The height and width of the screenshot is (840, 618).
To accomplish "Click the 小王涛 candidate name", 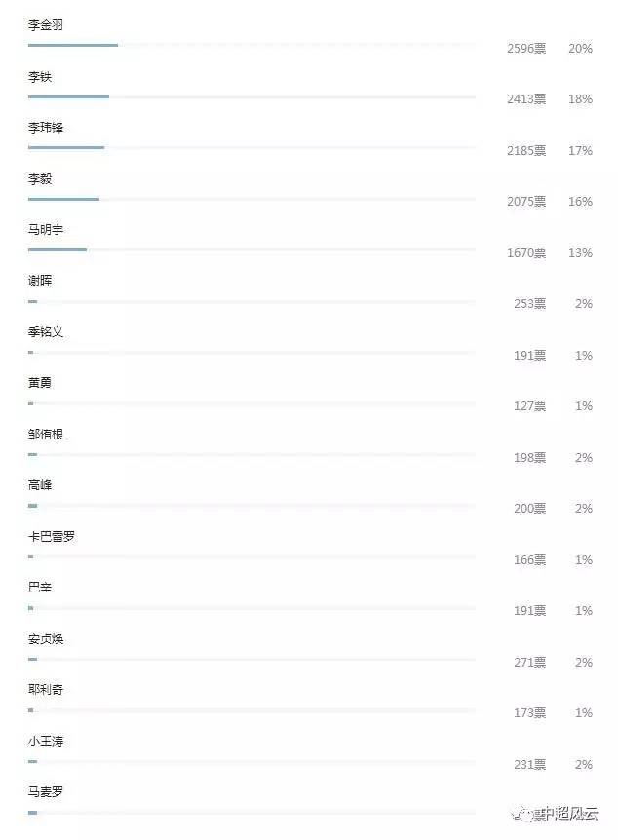I will click(x=46, y=742).
